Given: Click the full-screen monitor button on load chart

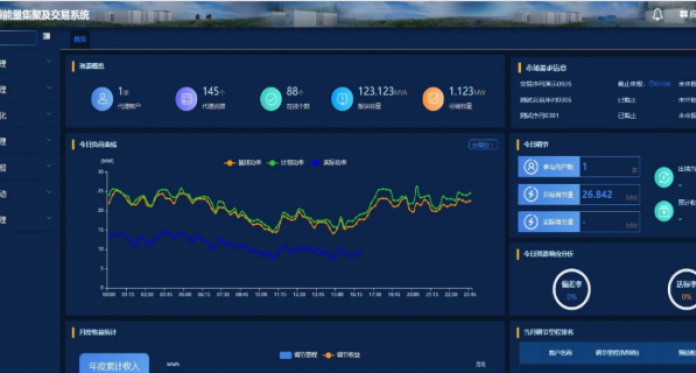Looking at the screenshot, I should [483, 145].
